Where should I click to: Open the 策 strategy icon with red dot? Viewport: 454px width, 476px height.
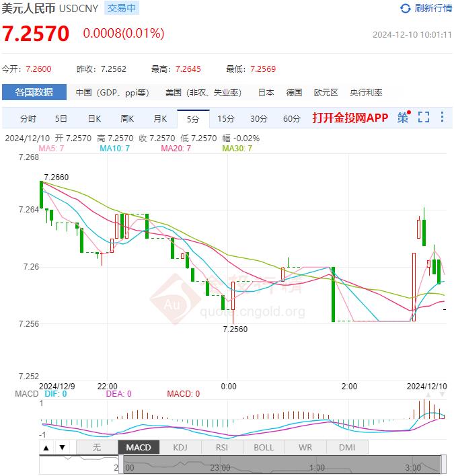404,117
